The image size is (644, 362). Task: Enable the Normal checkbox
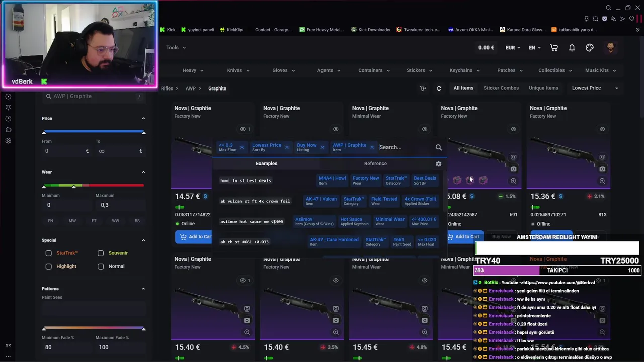pos(101,266)
